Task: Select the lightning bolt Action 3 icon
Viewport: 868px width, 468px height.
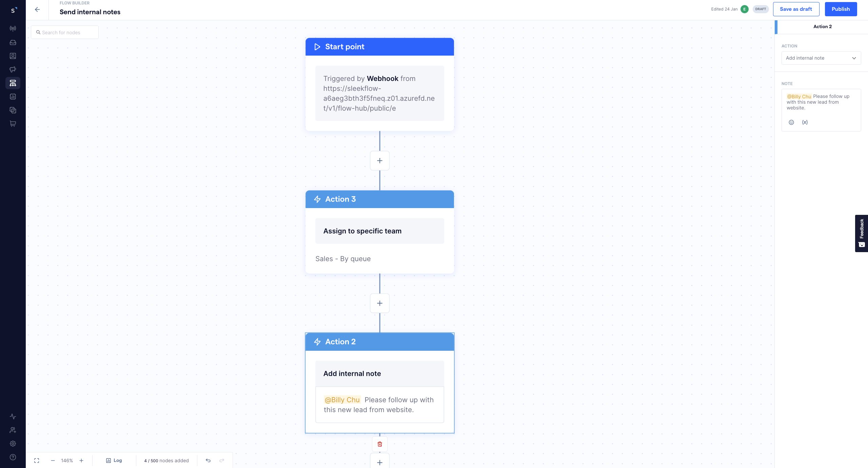Action: 317,199
